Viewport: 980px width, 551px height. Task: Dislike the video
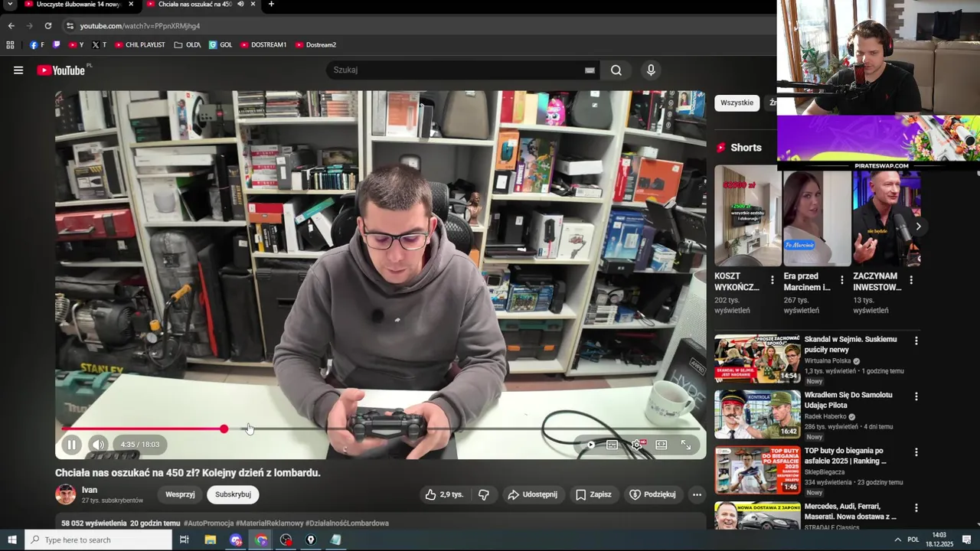(484, 494)
